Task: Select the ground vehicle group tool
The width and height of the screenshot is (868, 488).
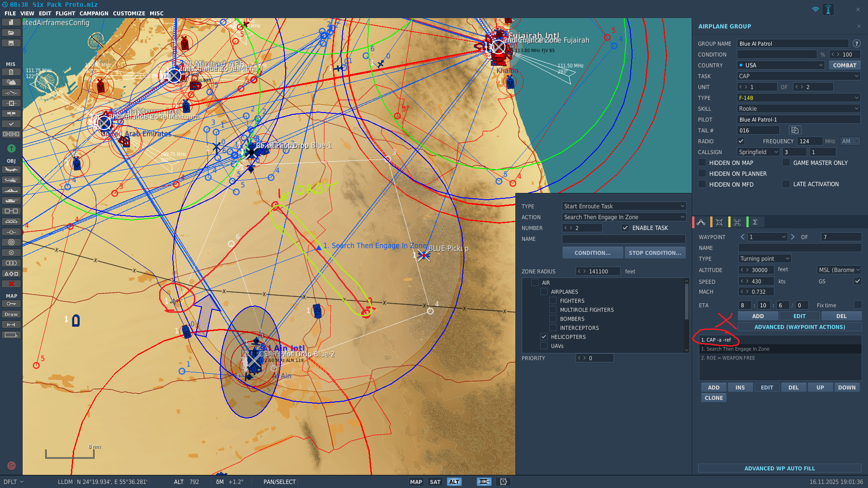Action: (x=11, y=201)
